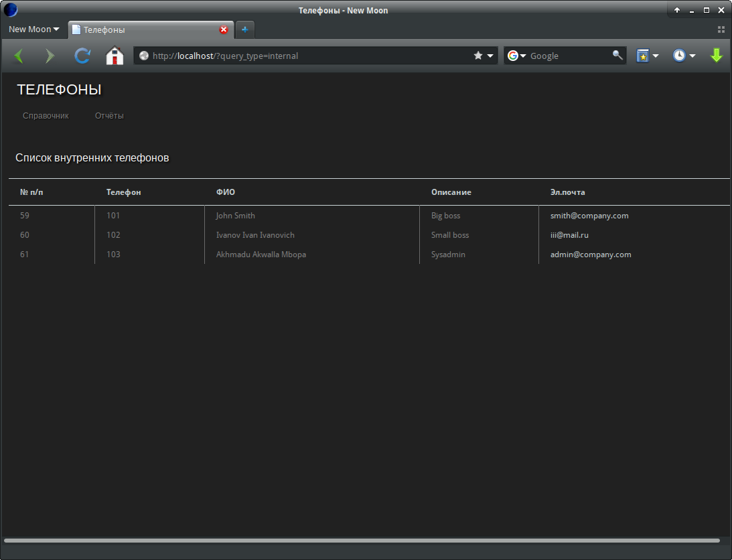The width and height of the screenshot is (732, 560).
Task: Close the Телефоны tab
Action: point(224,29)
